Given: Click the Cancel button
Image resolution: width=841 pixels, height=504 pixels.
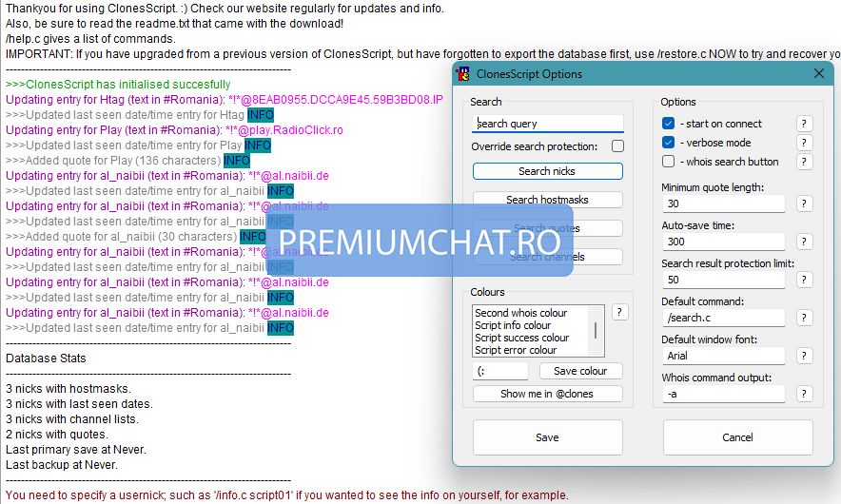Looking at the screenshot, I should [737, 437].
